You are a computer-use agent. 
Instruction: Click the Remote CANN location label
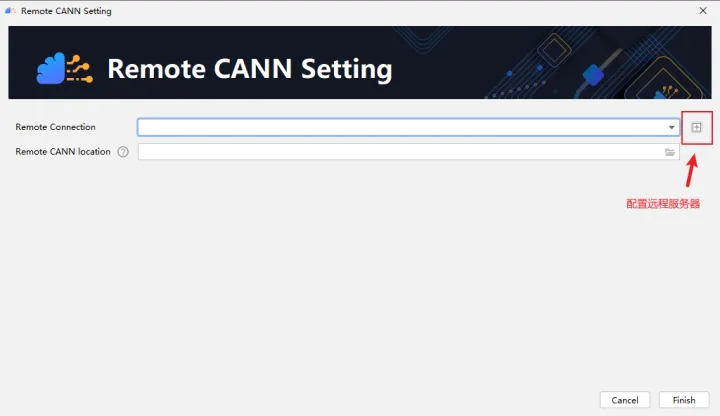click(x=63, y=152)
